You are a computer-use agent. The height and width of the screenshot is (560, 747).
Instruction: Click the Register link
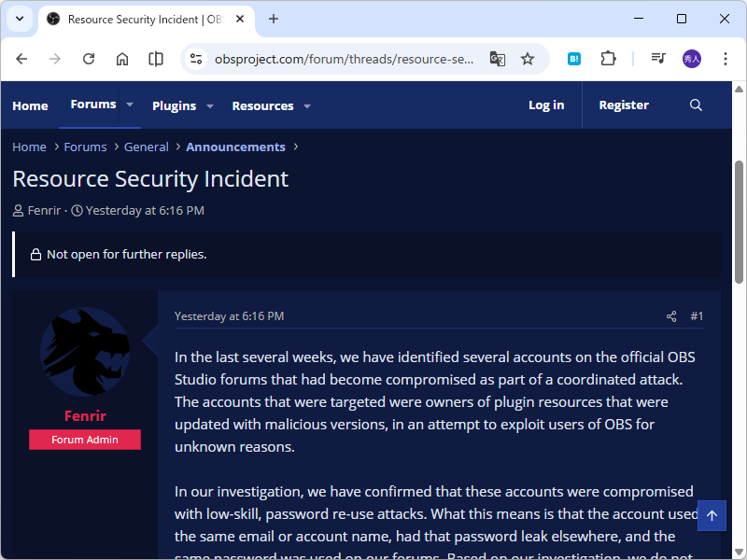pyautogui.click(x=624, y=105)
